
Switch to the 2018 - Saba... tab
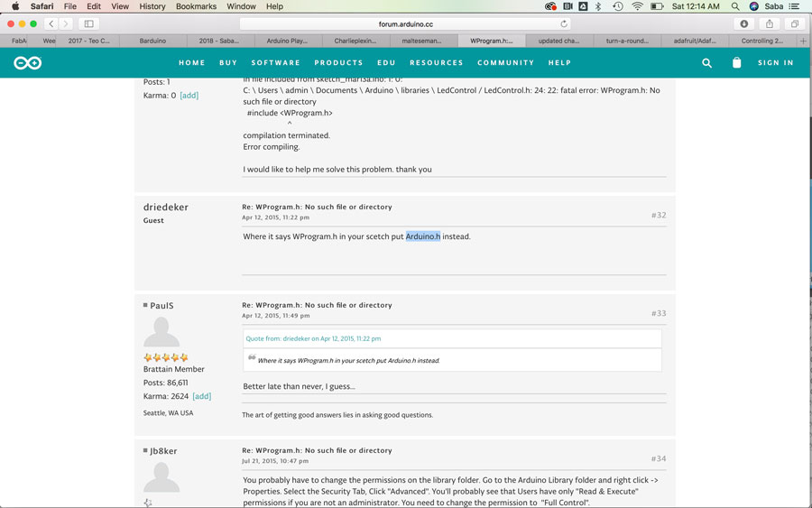coord(219,41)
